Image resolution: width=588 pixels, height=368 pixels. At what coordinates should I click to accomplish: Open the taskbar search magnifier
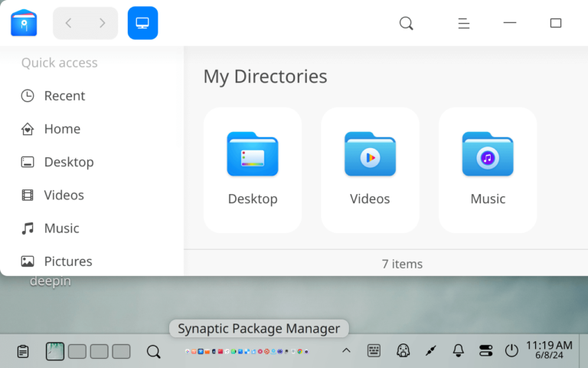pyautogui.click(x=153, y=351)
